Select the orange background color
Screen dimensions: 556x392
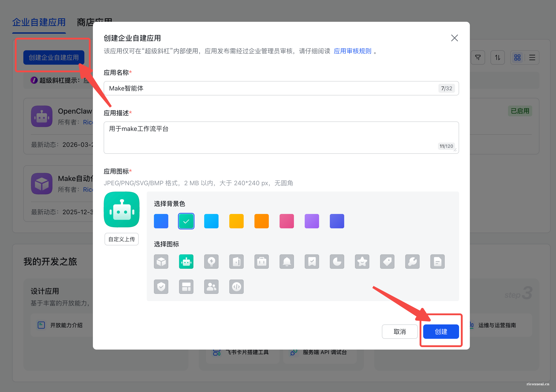(262, 221)
